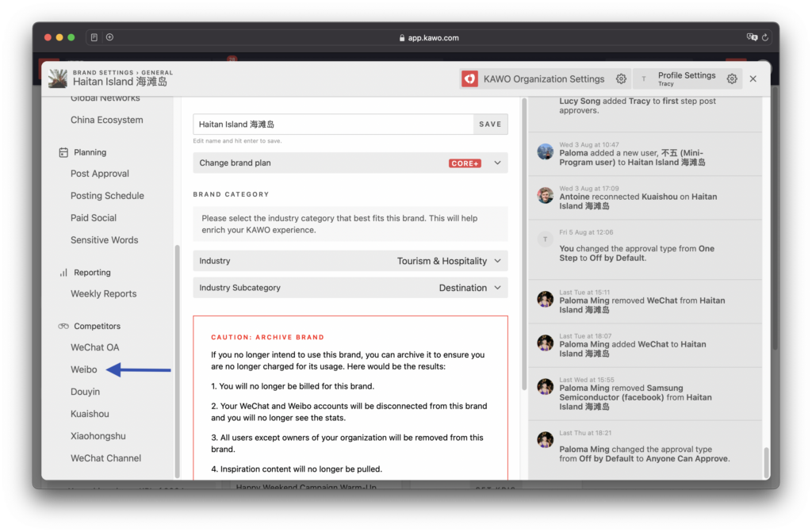This screenshot has width=812, height=532.
Task: Click the Reporting bar chart icon
Action: (x=63, y=273)
